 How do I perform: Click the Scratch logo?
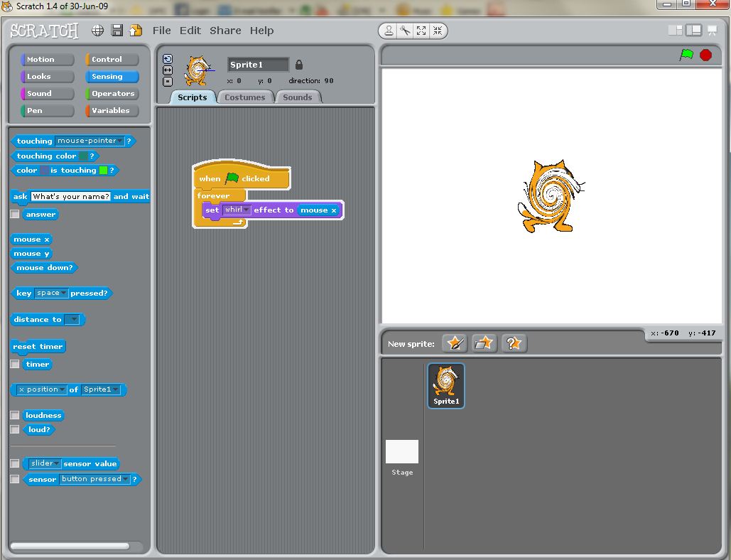tap(44, 31)
